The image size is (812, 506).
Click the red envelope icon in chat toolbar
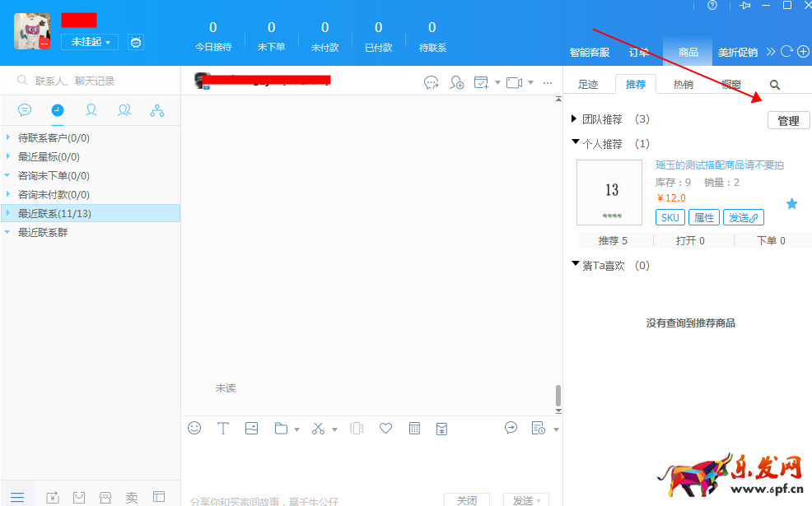(x=442, y=428)
